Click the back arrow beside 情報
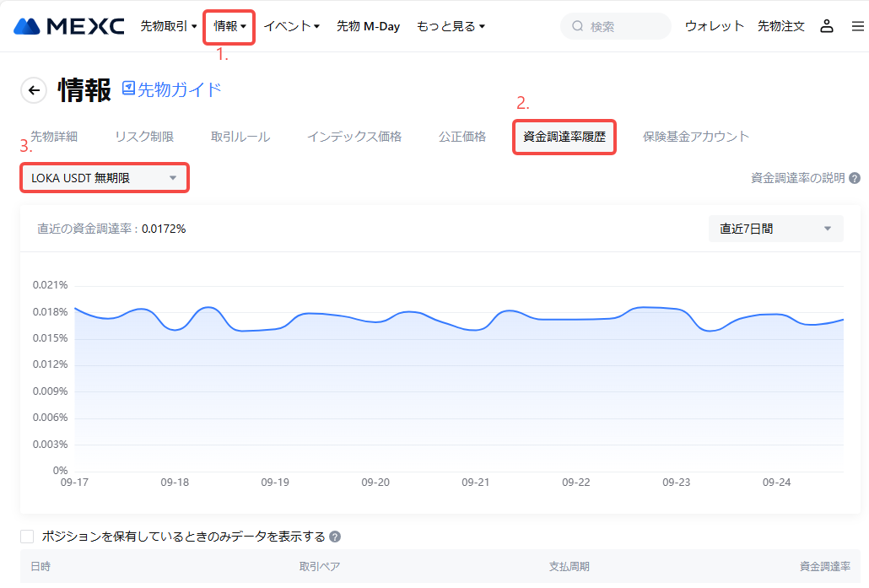Screen dimensions: 869x588 click(x=34, y=90)
